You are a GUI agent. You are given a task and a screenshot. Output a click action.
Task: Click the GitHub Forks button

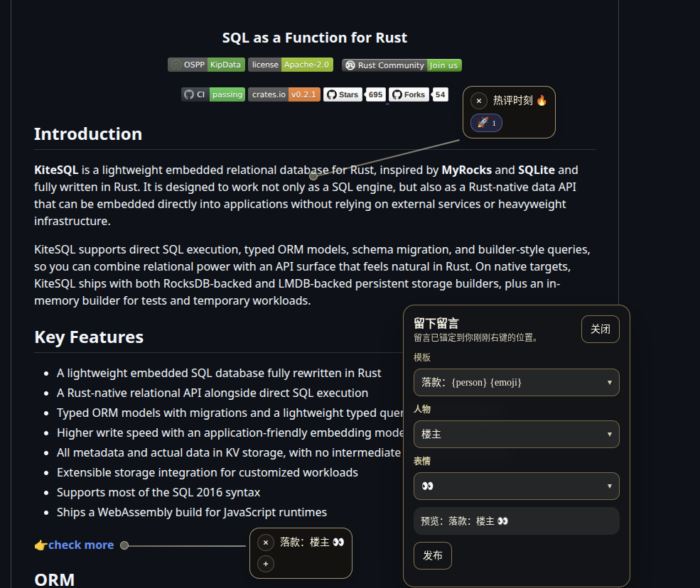point(409,94)
